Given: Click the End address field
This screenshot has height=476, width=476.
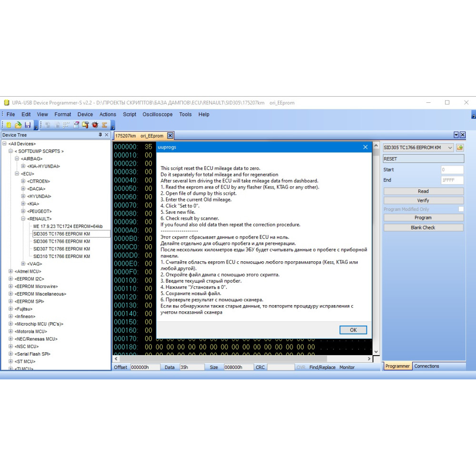Looking at the screenshot, I should [x=452, y=180].
